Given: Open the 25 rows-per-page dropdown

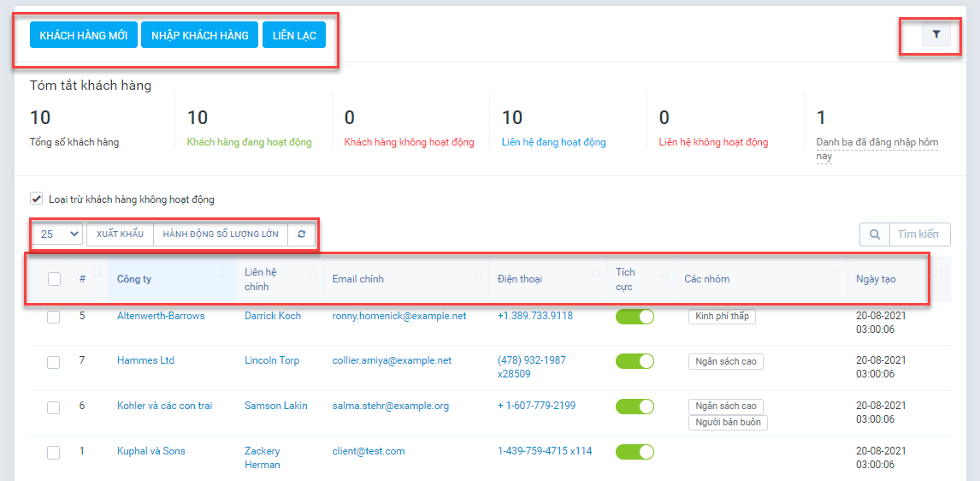Looking at the screenshot, I should 58,235.
